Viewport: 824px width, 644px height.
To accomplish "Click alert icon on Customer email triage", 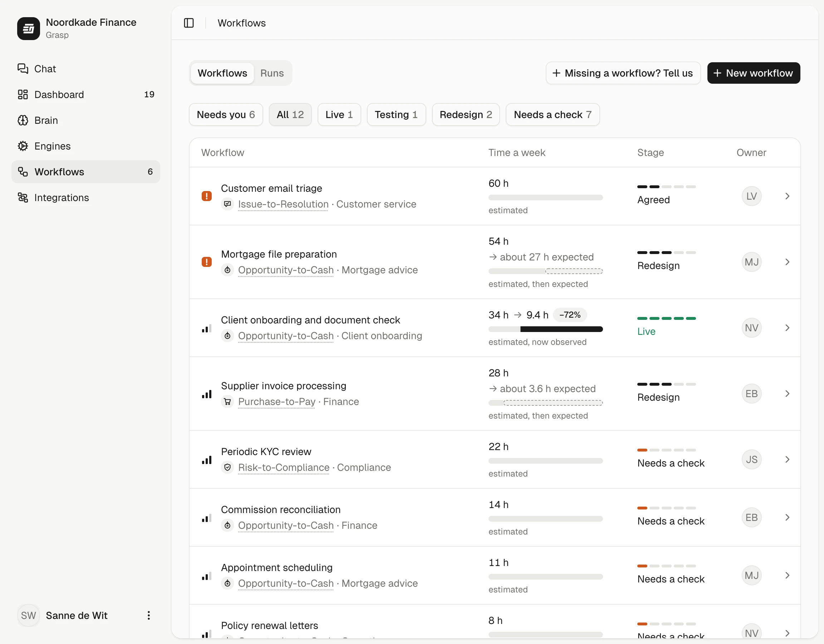I will 206,196.
